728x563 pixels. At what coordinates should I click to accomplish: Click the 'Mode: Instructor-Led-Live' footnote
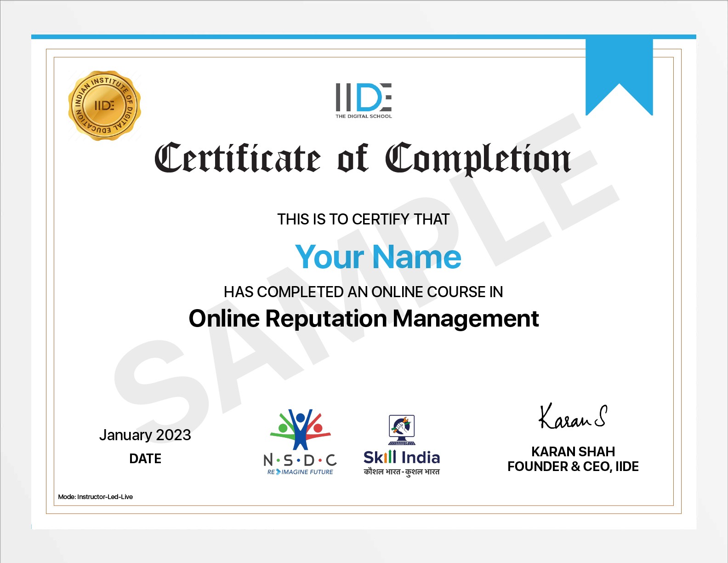click(x=95, y=497)
